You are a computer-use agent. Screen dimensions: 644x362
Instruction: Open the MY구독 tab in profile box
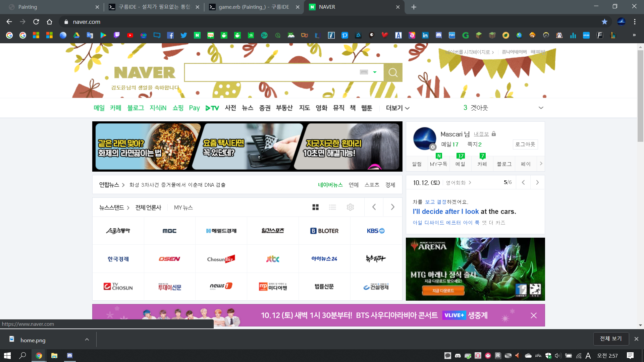tap(438, 164)
